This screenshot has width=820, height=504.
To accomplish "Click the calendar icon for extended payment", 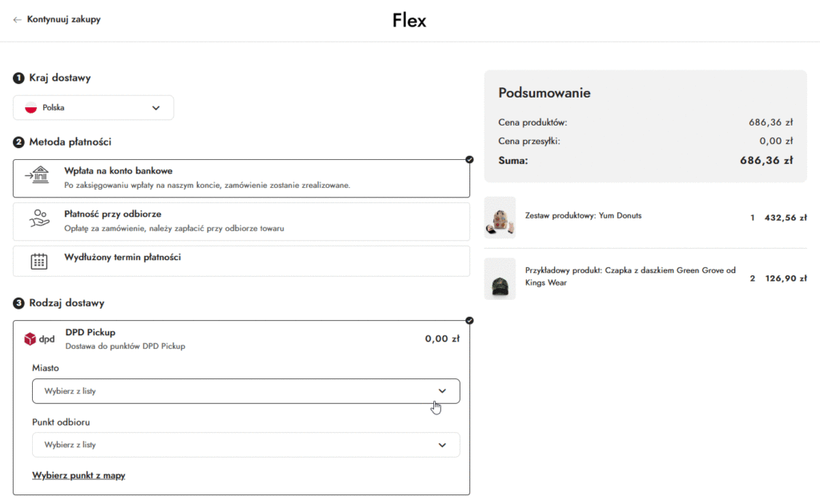I will click(38, 261).
